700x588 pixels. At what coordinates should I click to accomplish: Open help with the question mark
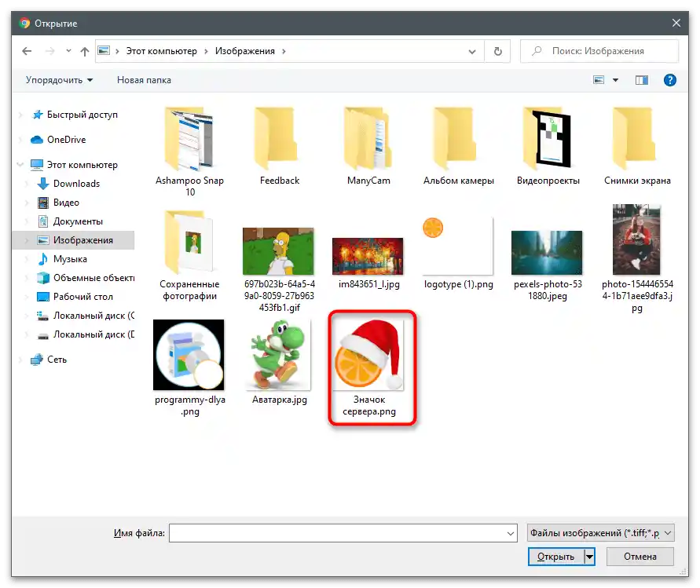[669, 80]
